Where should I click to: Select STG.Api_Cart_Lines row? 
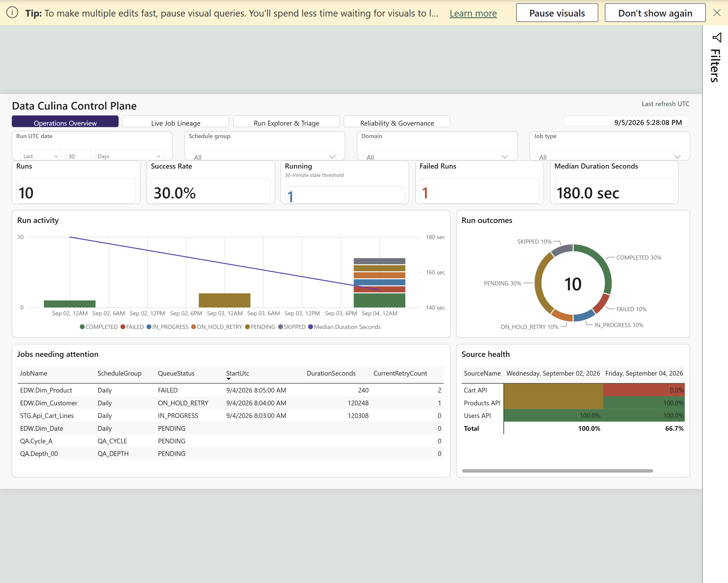tap(231, 415)
